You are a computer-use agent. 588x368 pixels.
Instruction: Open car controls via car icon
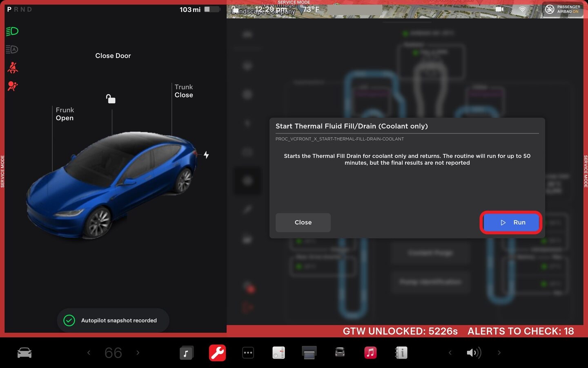tap(24, 352)
